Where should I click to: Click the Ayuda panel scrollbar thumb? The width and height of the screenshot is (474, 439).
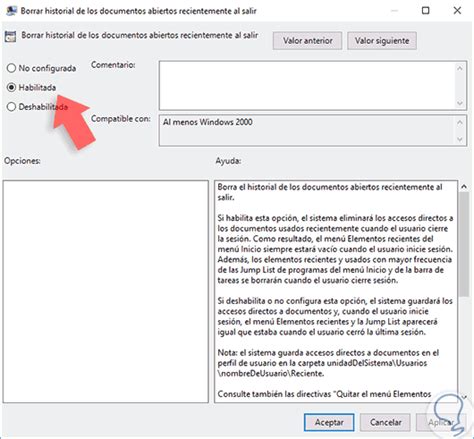464,244
